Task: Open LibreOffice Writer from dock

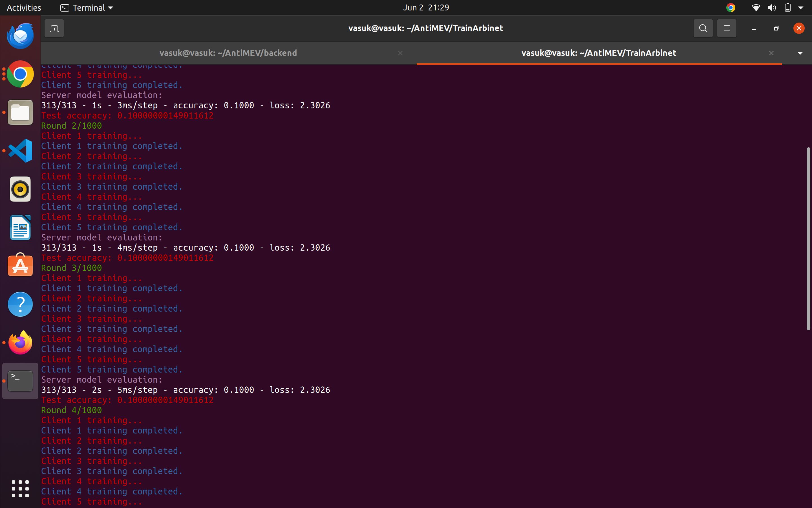Action: point(20,227)
